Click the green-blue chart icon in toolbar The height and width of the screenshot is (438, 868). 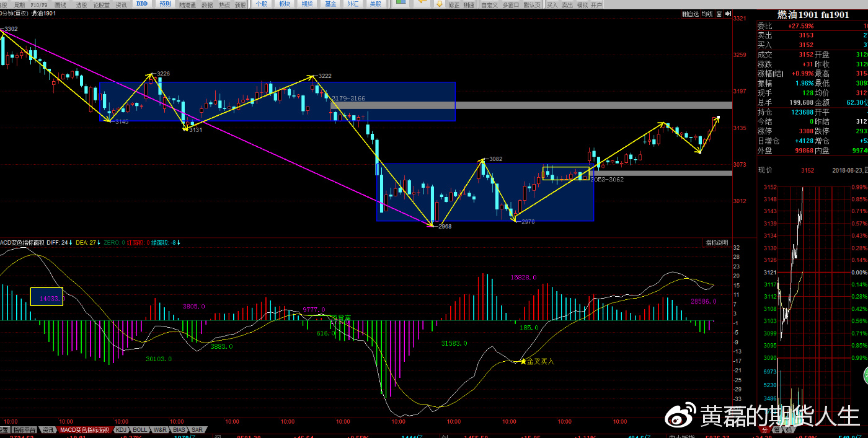coord(401,2)
